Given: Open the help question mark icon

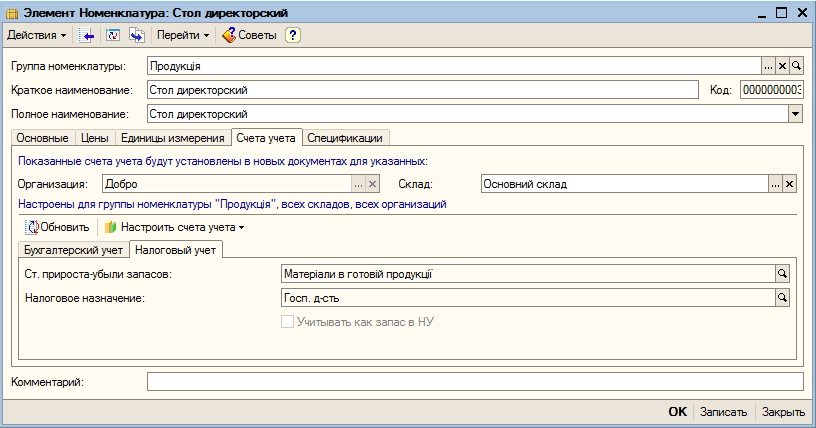Looking at the screenshot, I should coord(292,35).
